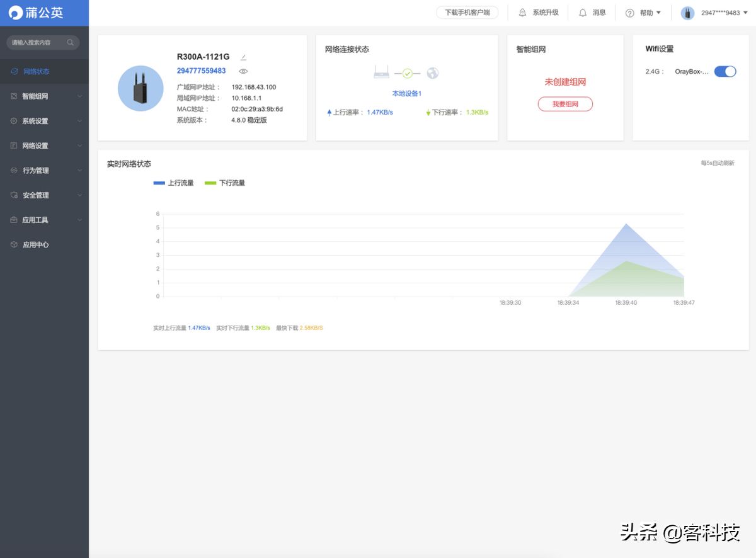Click the pencil edit icon beside R300A-1121G

click(243, 57)
